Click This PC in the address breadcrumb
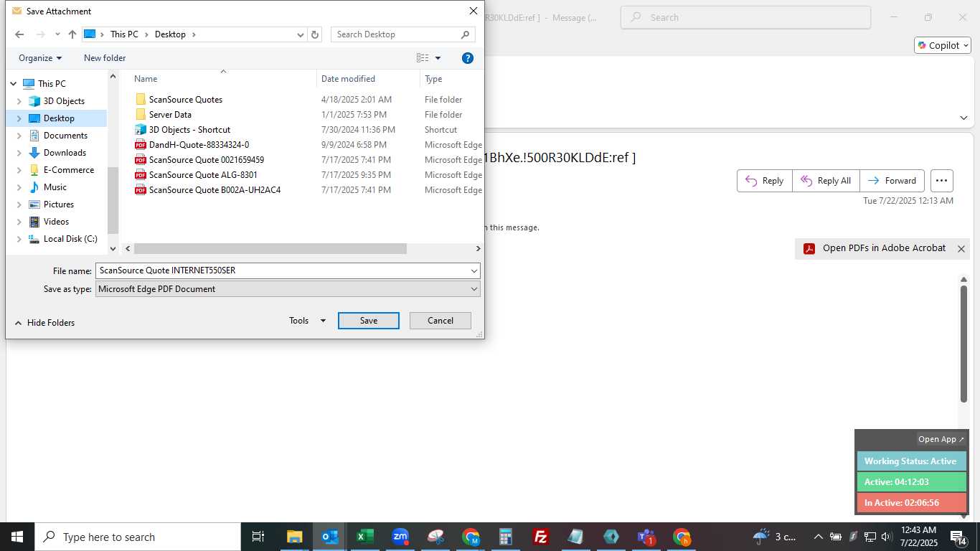The height and width of the screenshot is (551, 980). [124, 34]
